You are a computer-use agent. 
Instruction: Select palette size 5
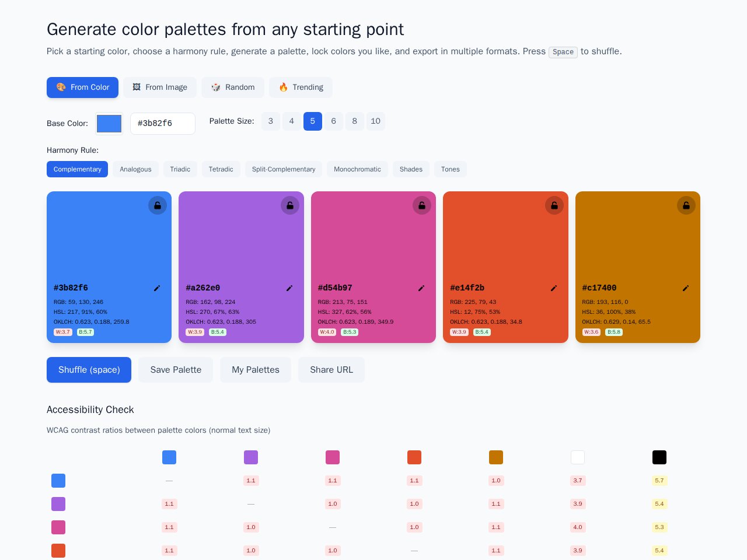coord(313,121)
